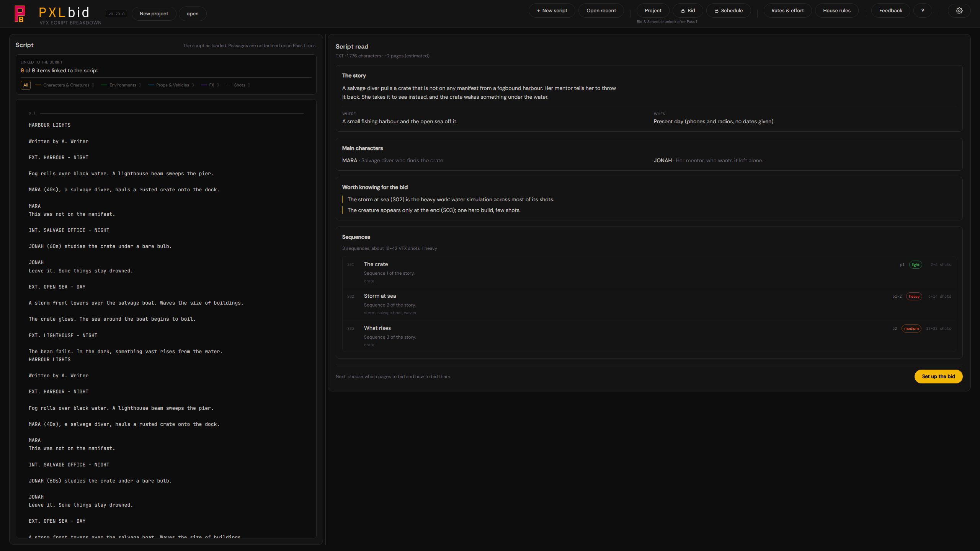The image size is (980, 551).
Task: Start a new script with + New script
Action: click(x=552, y=11)
